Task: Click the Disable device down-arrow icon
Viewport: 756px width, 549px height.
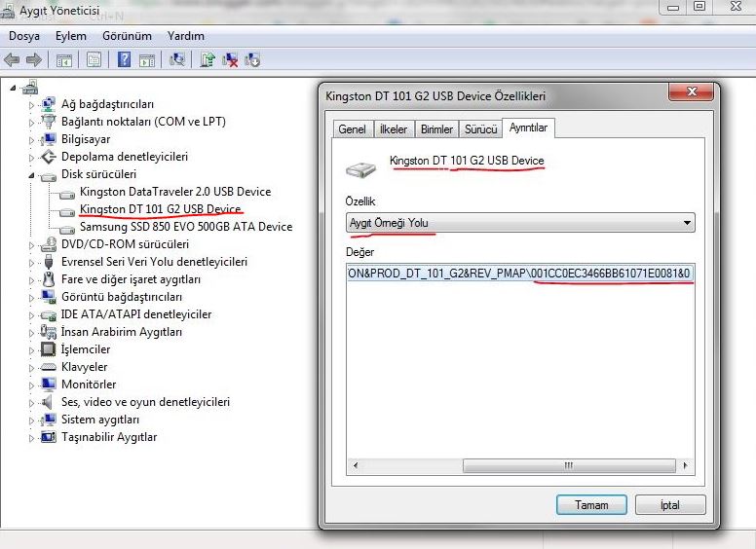Action: pos(252,60)
